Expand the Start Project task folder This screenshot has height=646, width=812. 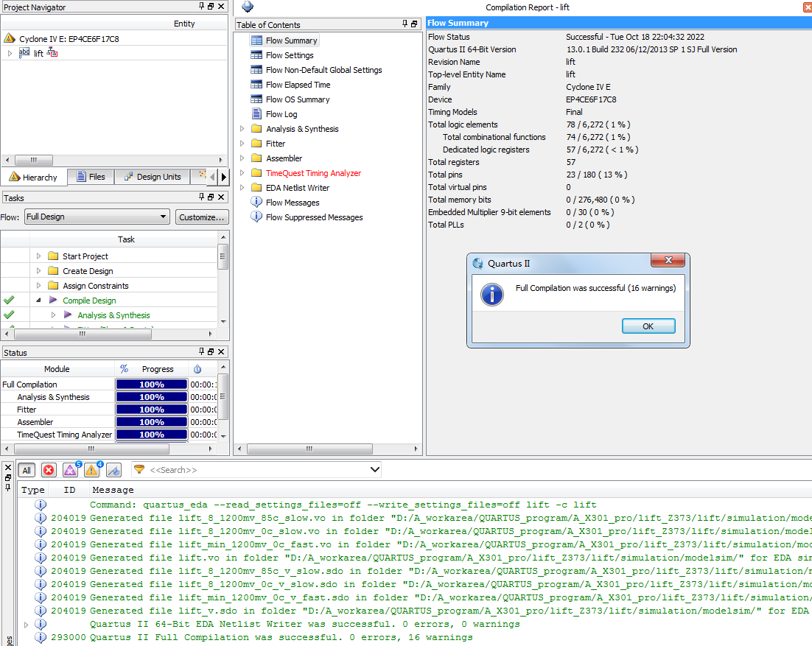tap(38, 256)
